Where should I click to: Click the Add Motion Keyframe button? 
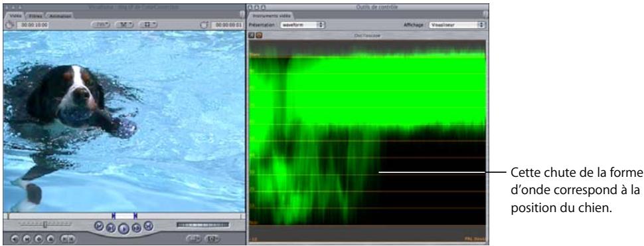(39, 238)
